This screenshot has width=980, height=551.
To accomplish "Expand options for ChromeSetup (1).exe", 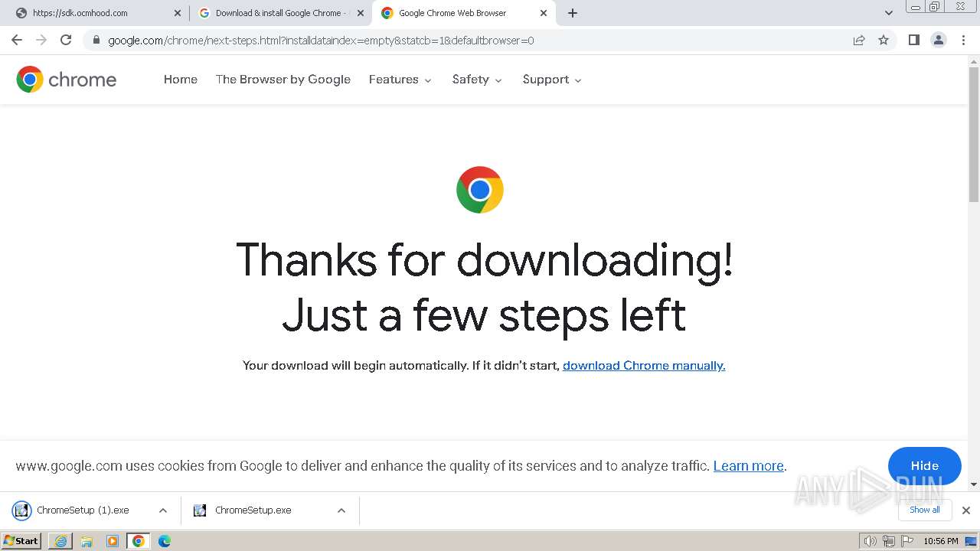I will [x=163, y=510].
